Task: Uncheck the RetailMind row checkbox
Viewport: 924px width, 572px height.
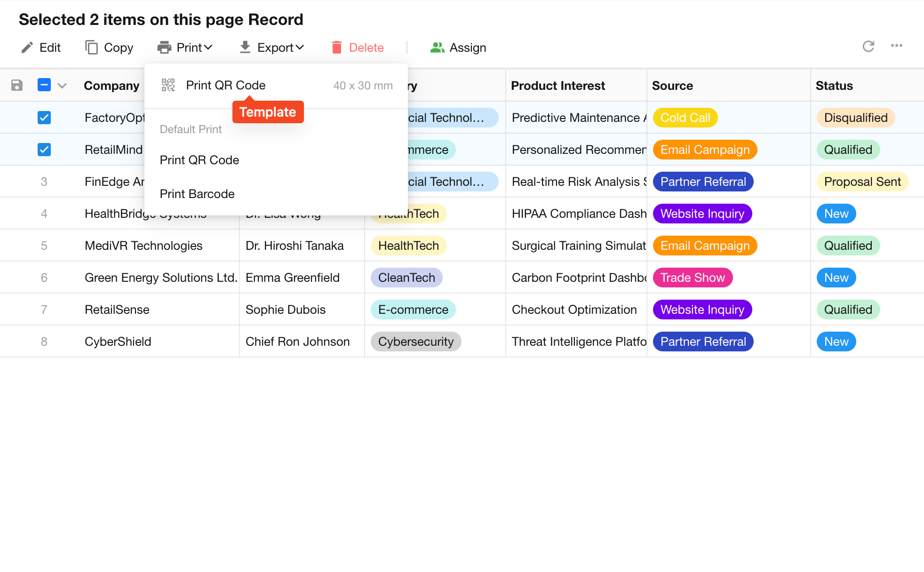Action: 44,150
